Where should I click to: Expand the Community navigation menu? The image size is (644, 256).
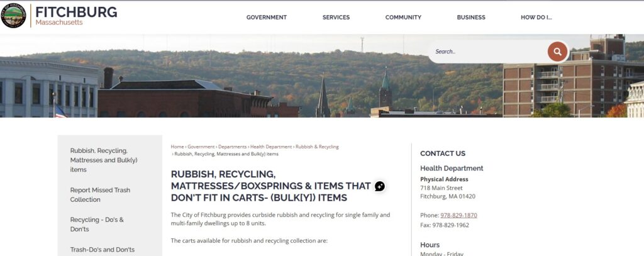pos(403,17)
